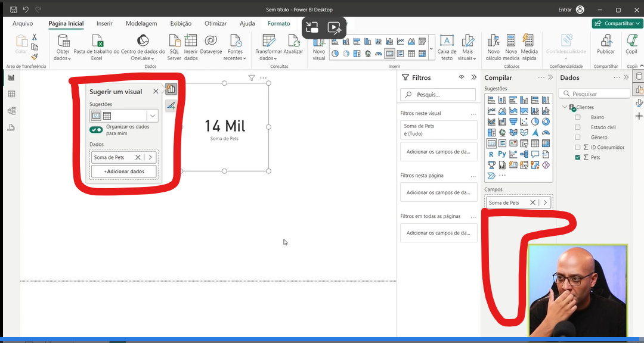
Task: Open the Mais visuais dropdown
Action: (x=467, y=47)
